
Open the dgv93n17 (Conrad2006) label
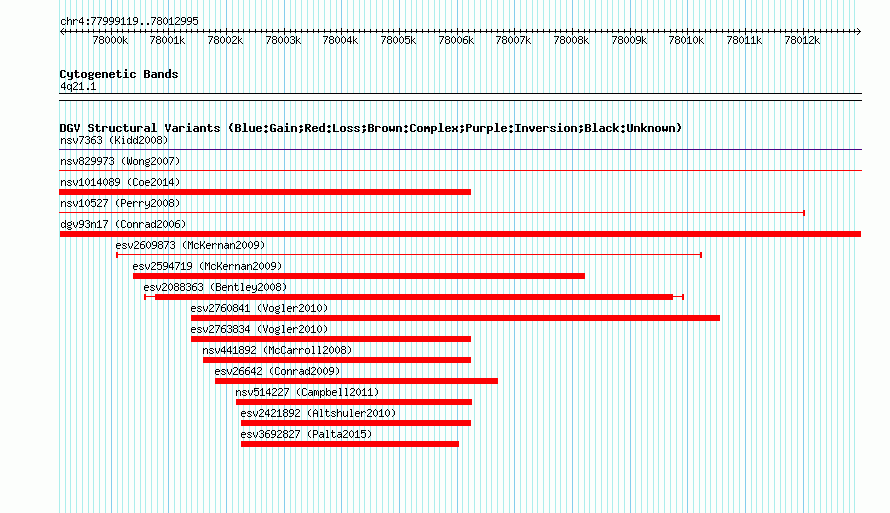coord(123,224)
